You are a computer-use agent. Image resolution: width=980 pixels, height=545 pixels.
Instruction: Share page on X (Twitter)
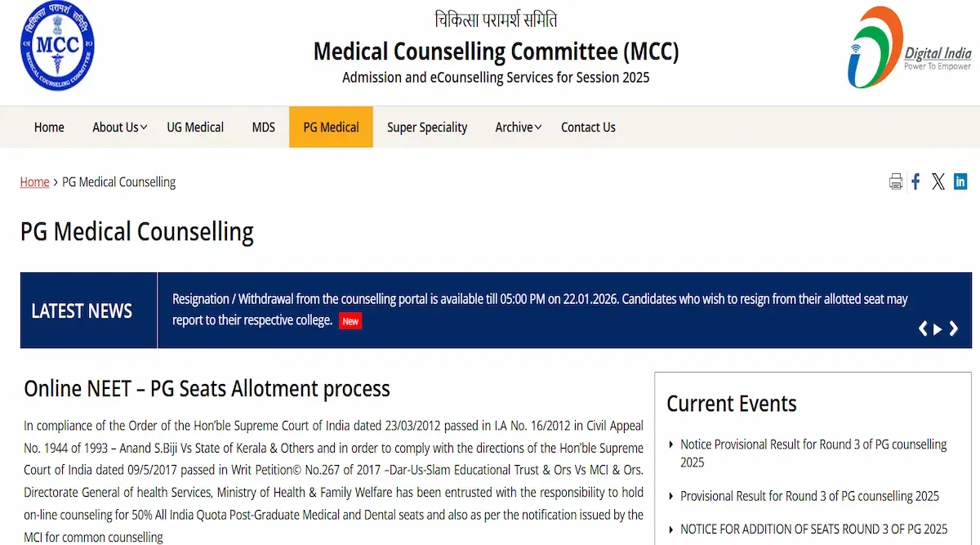pyautogui.click(x=938, y=181)
